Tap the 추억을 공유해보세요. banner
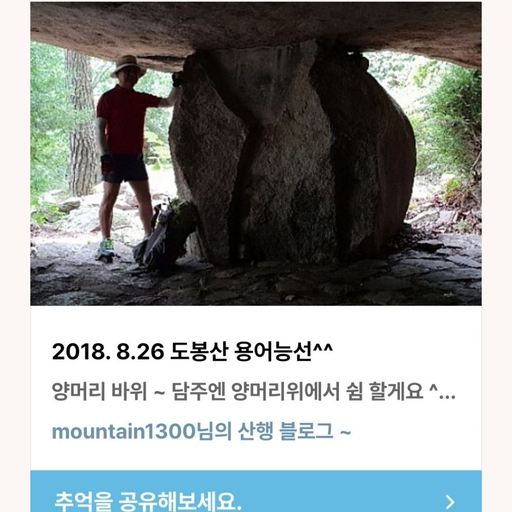Viewport: 512px width, 512px height. 256,491
